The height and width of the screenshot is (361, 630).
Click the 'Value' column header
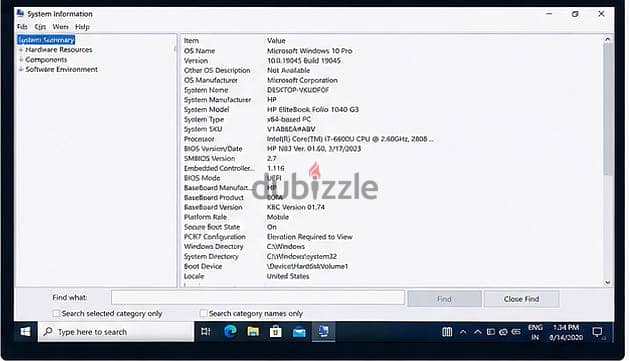click(x=276, y=41)
